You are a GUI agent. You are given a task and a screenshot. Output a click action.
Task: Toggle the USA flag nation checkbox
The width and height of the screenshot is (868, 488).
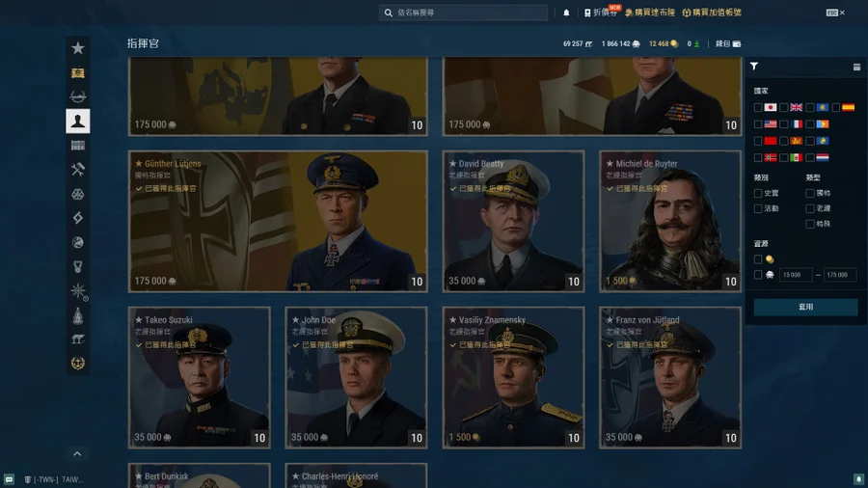tap(758, 124)
